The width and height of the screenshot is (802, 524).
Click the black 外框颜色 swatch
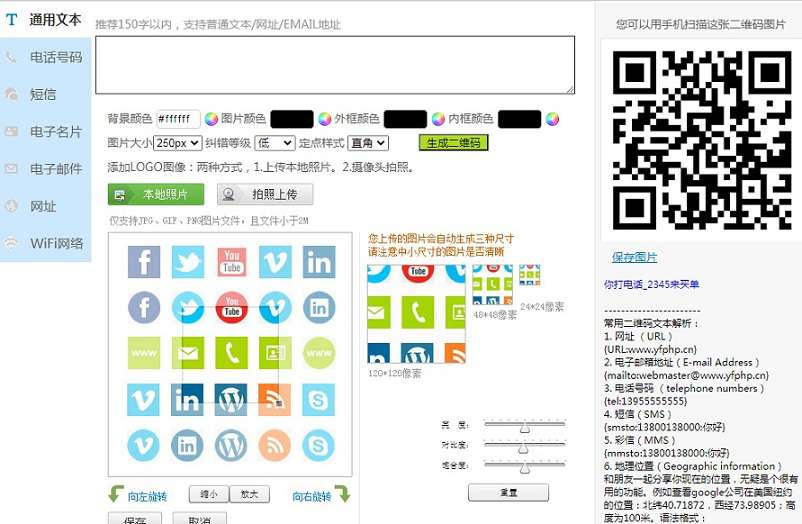point(405,119)
